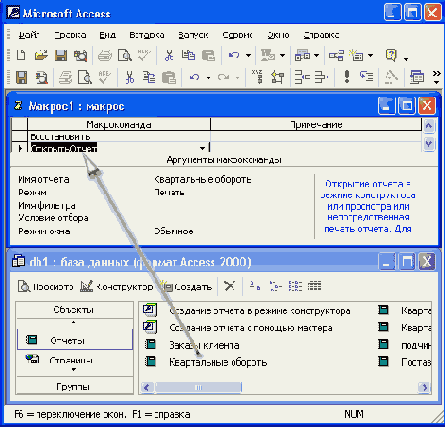Click the Database Window icon
Screen dimensions: 445x427
[x=417, y=77]
